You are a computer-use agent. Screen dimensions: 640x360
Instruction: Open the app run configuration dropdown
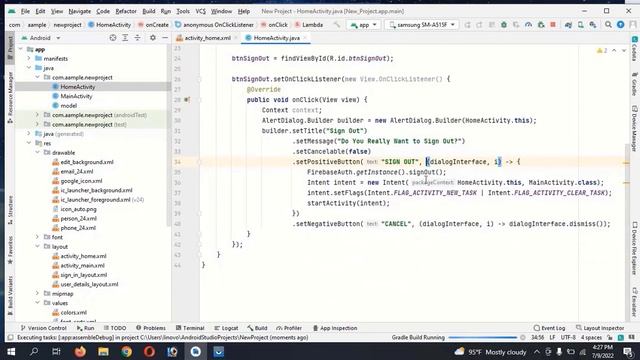[364, 25]
